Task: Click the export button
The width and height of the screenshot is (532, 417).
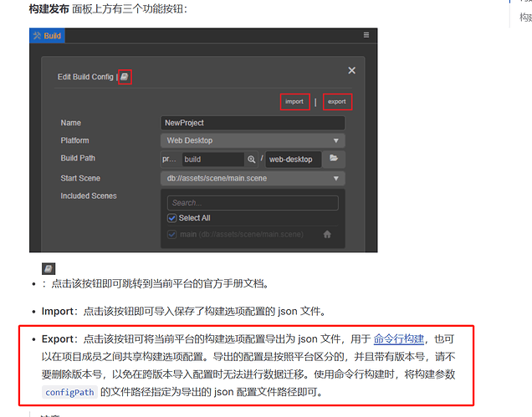Action: point(337,102)
